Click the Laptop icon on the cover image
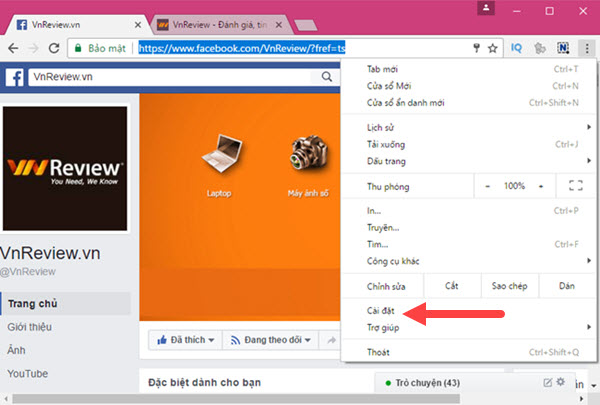Screen dimensions: 600x405 click(x=222, y=155)
